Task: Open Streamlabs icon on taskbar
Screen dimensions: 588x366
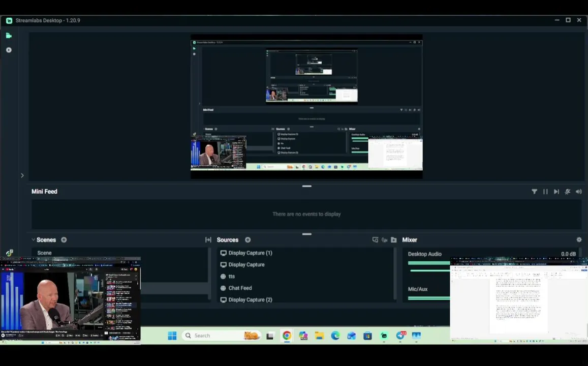Action: pos(384,335)
